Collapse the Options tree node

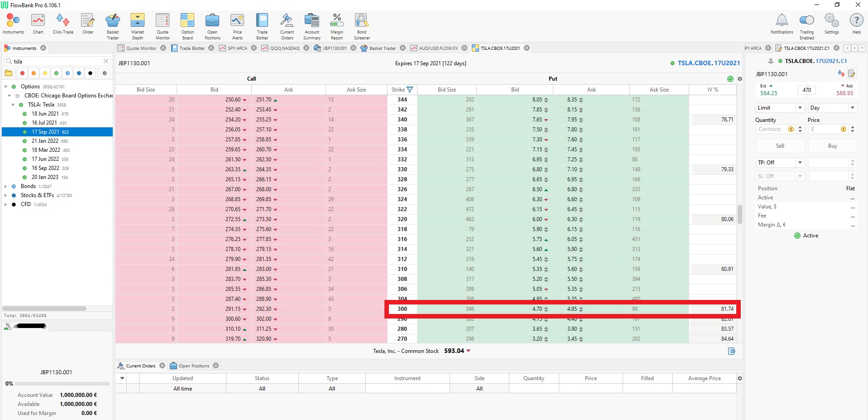click(x=5, y=87)
